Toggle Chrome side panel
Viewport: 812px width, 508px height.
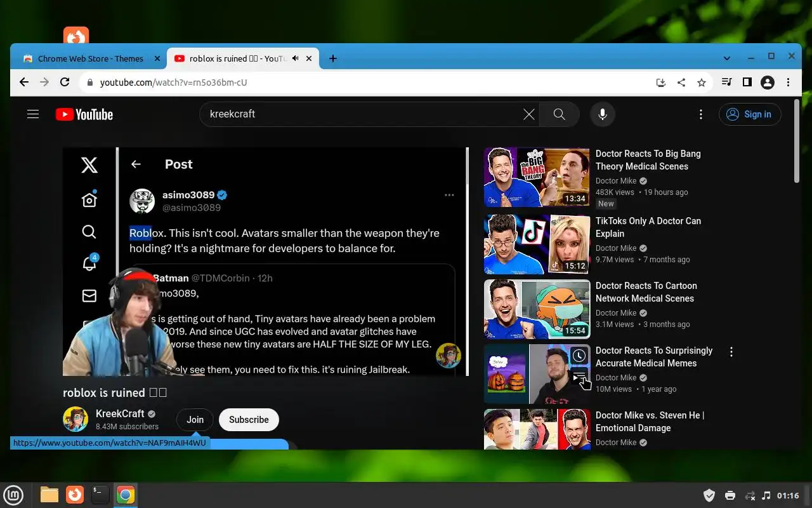click(x=747, y=82)
